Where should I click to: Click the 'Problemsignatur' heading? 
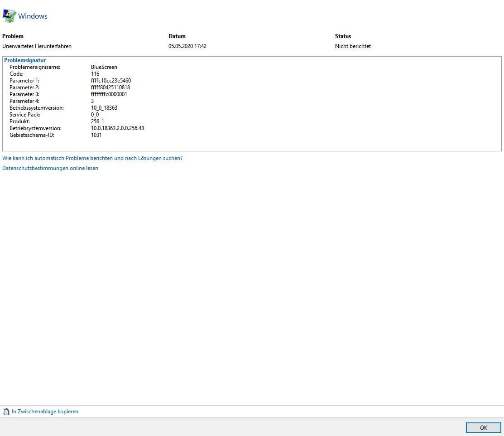[x=25, y=60]
